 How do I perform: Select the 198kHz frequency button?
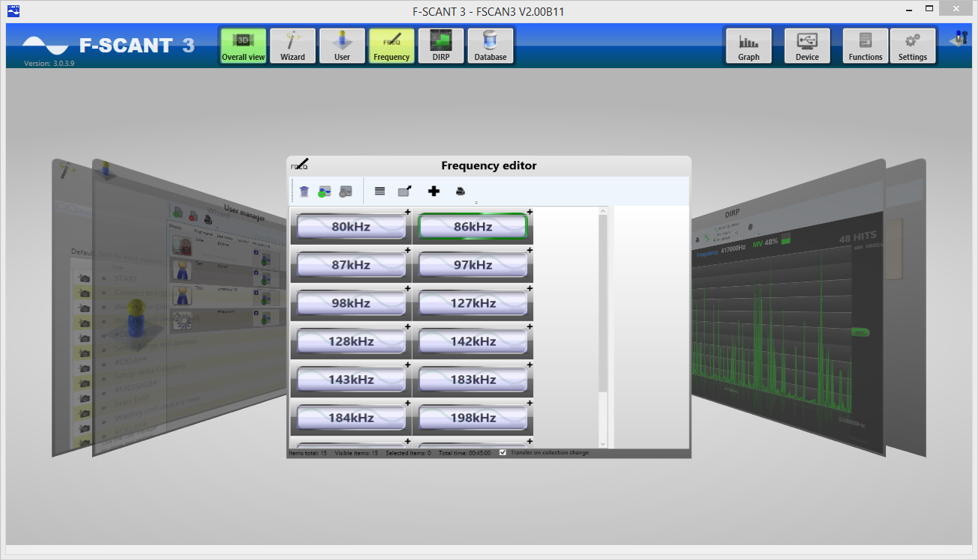pos(473,417)
